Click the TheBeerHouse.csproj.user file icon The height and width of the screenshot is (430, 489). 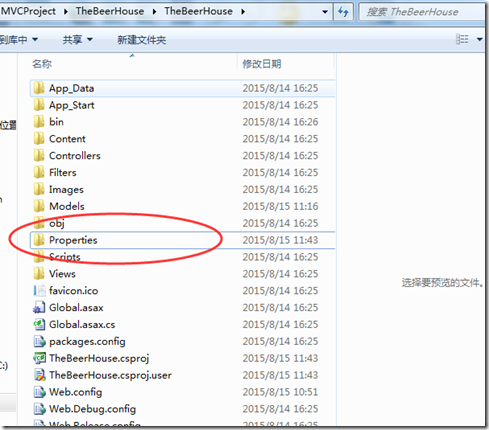point(39,375)
